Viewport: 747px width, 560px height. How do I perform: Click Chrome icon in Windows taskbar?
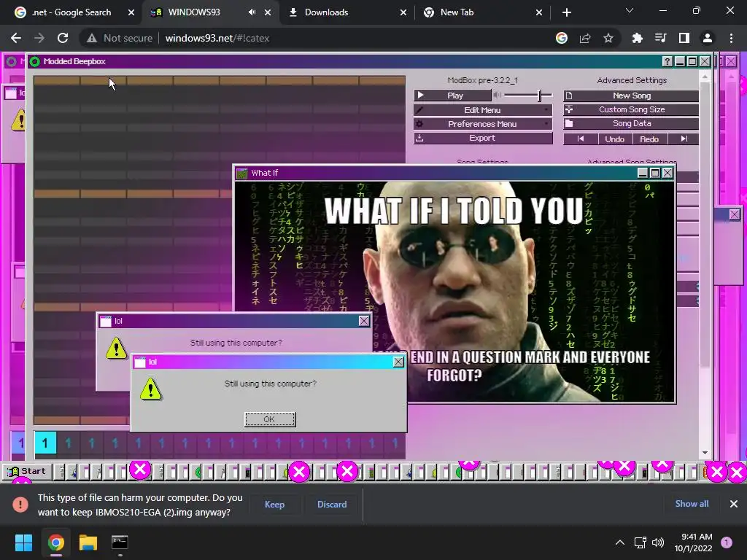tap(55, 542)
